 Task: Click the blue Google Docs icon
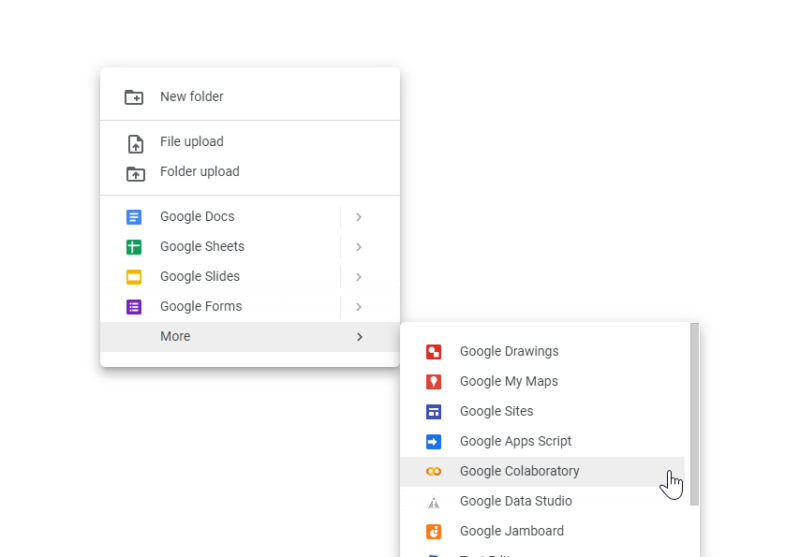click(134, 217)
